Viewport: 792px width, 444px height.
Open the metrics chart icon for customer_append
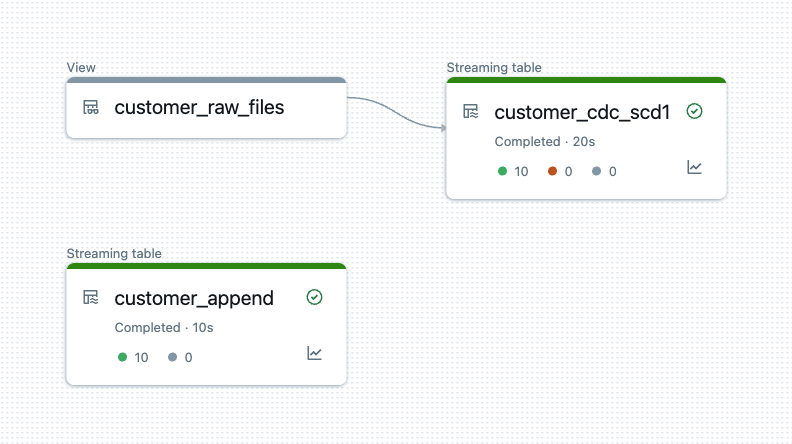pos(315,354)
